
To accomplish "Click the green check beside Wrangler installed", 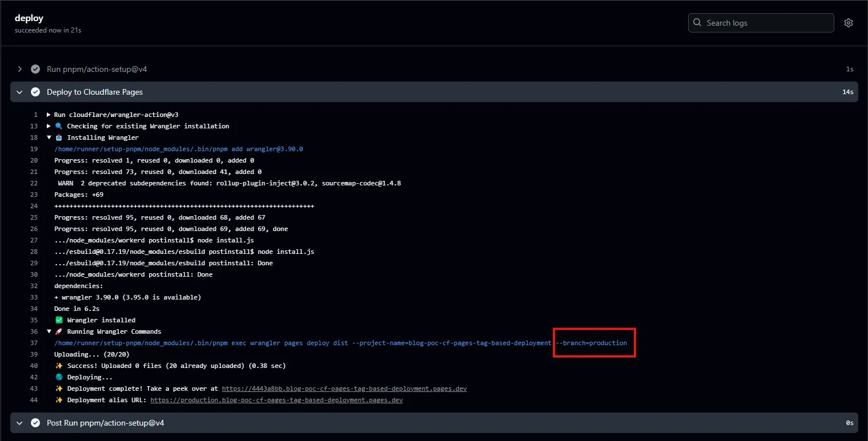I will click(58, 319).
